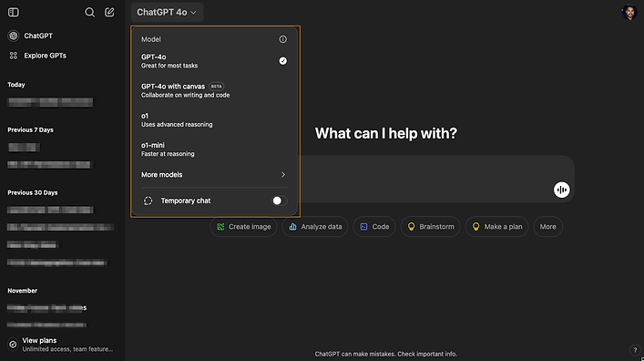Image resolution: width=644 pixels, height=361 pixels.
Task: Expand the More models submenu
Action: pos(214,175)
